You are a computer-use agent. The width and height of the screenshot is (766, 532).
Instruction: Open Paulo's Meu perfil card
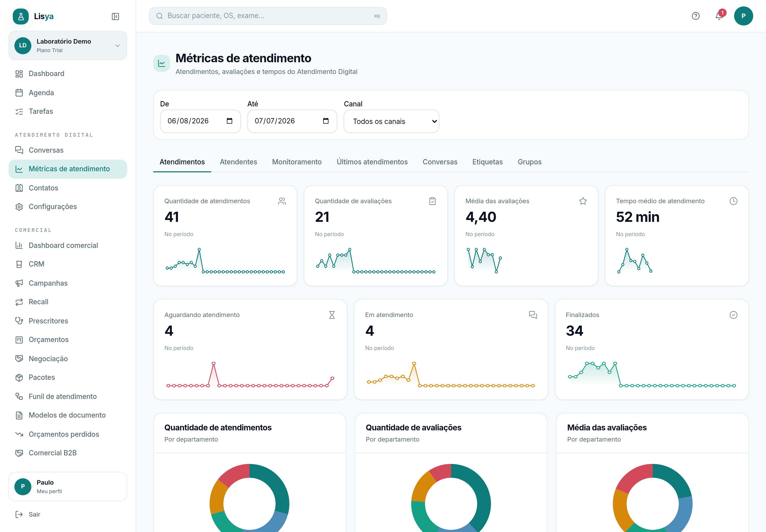pyautogui.click(x=68, y=486)
